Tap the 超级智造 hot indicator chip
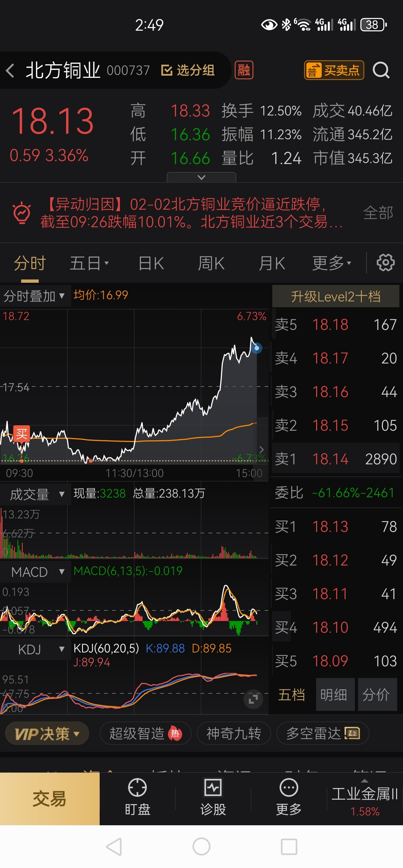Viewport: 403px width, 868px height. pyautogui.click(x=145, y=733)
